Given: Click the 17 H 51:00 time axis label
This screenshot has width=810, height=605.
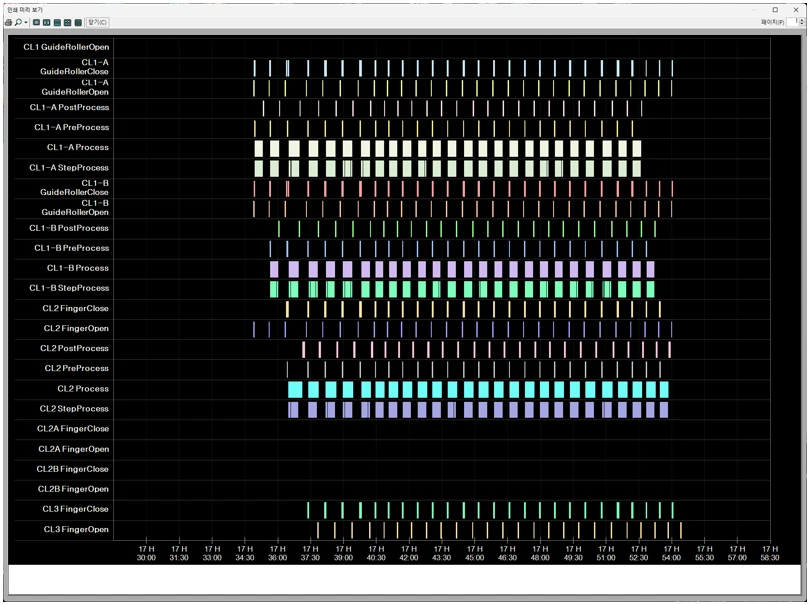Looking at the screenshot, I should (x=606, y=553).
